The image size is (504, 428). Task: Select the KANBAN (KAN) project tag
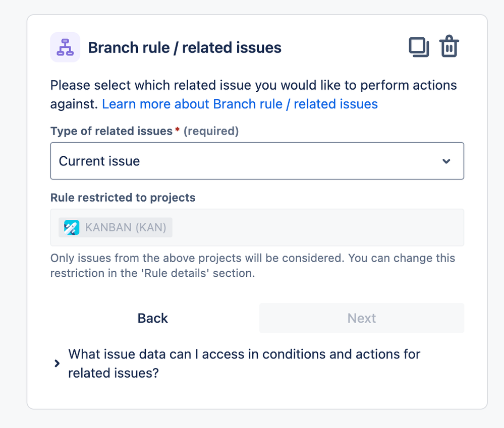[116, 227]
